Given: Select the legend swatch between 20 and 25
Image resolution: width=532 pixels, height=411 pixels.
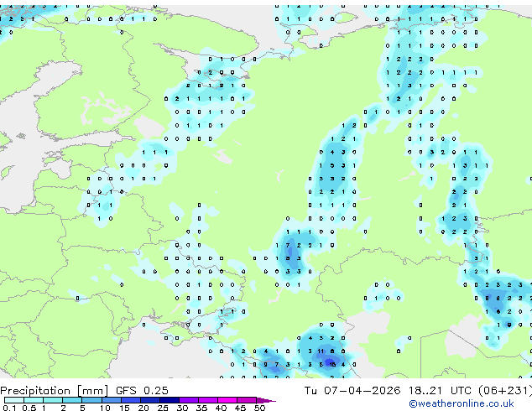Looking at the screenshot, I should (x=150, y=400).
